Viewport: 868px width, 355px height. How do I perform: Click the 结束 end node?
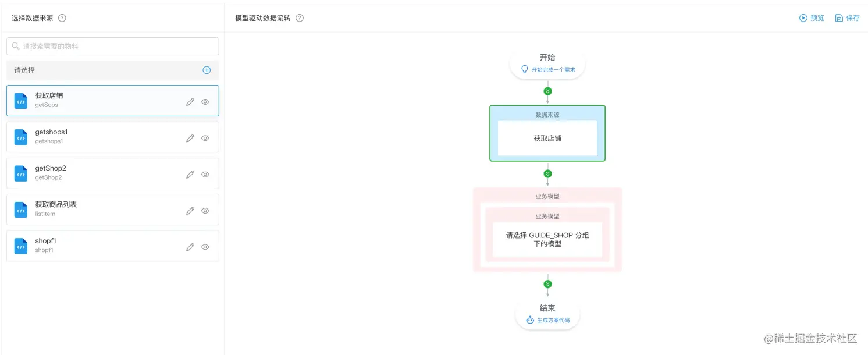pos(547,314)
